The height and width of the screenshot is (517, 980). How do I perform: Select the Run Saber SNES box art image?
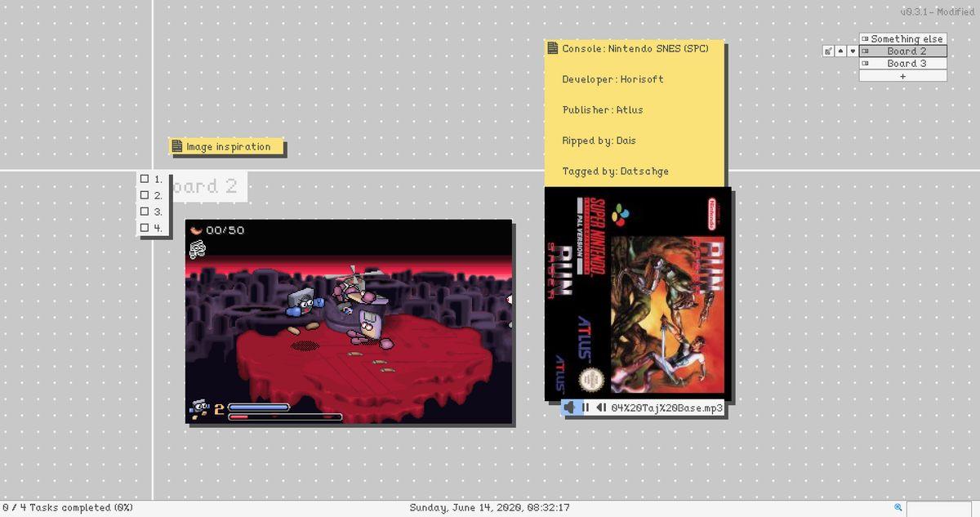[638, 294]
